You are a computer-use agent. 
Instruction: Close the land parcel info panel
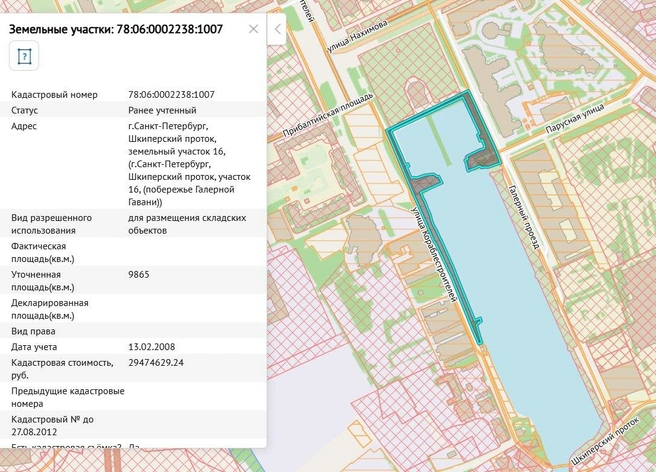point(253,29)
